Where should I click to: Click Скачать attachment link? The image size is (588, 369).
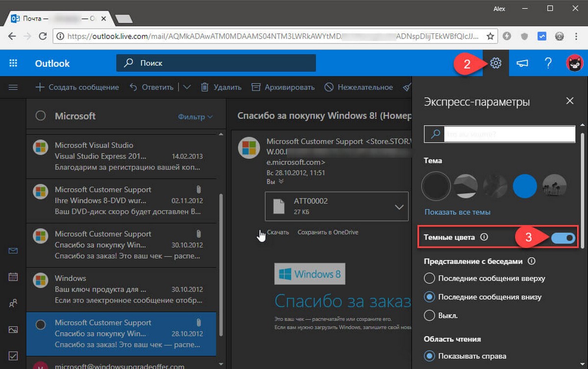pyautogui.click(x=278, y=232)
